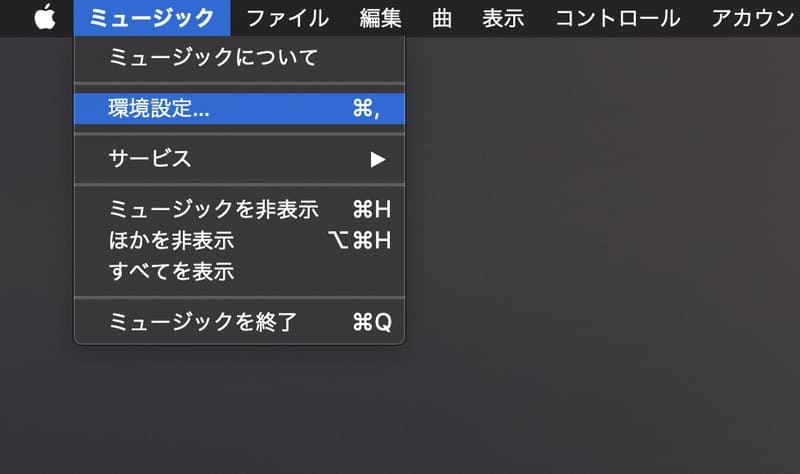The image size is (800, 474).
Task: Expand the サービス submenu arrow
Action: 378,160
